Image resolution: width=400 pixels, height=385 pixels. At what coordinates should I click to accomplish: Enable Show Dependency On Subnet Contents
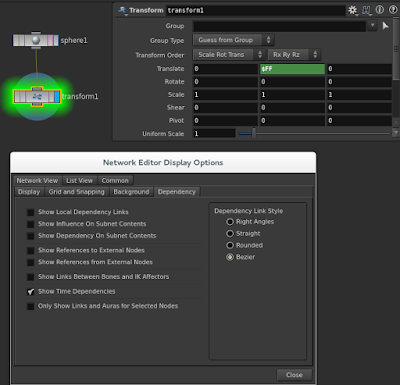tap(30, 236)
